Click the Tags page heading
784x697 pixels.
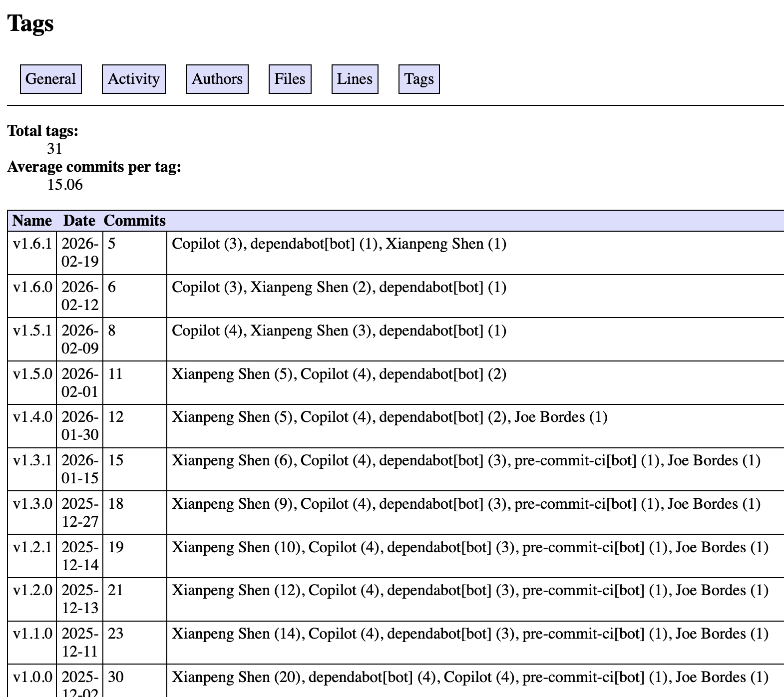(x=30, y=23)
